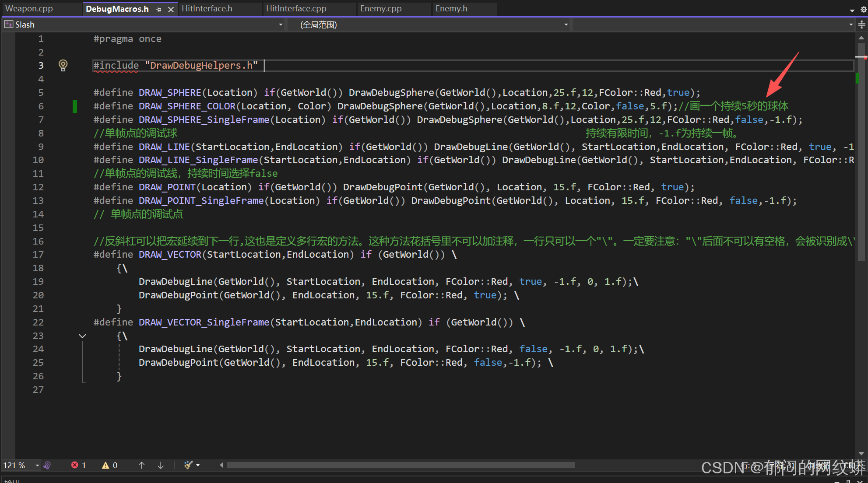868x483 pixels.
Task: Switch to the HitInterface.cpp tab
Action: tap(296, 9)
